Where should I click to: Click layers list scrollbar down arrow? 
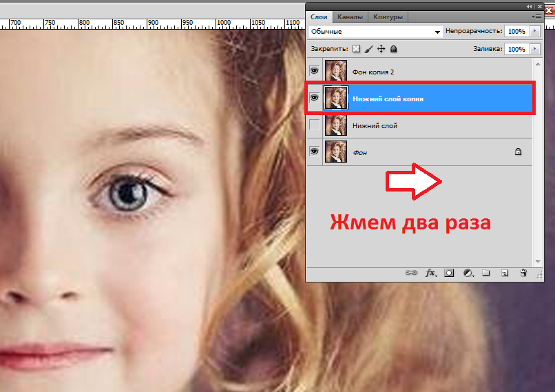(538, 262)
